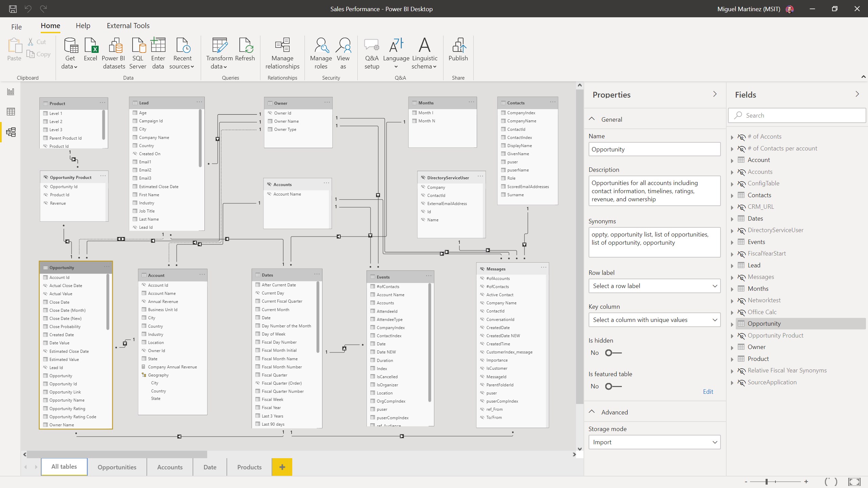Image resolution: width=868 pixels, height=488 pixels.
Task: Click Edit link under Is featured table
Action: pos(708,391)
